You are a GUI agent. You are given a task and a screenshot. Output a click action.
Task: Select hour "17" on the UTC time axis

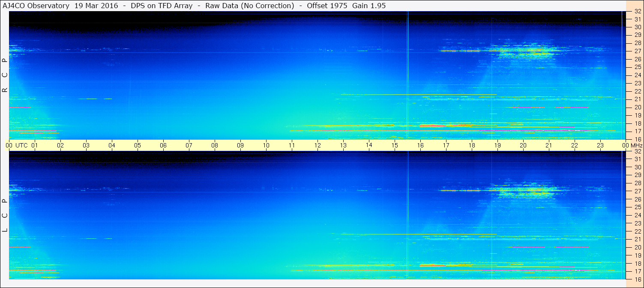pyautogui.click(x=446, y=145)
